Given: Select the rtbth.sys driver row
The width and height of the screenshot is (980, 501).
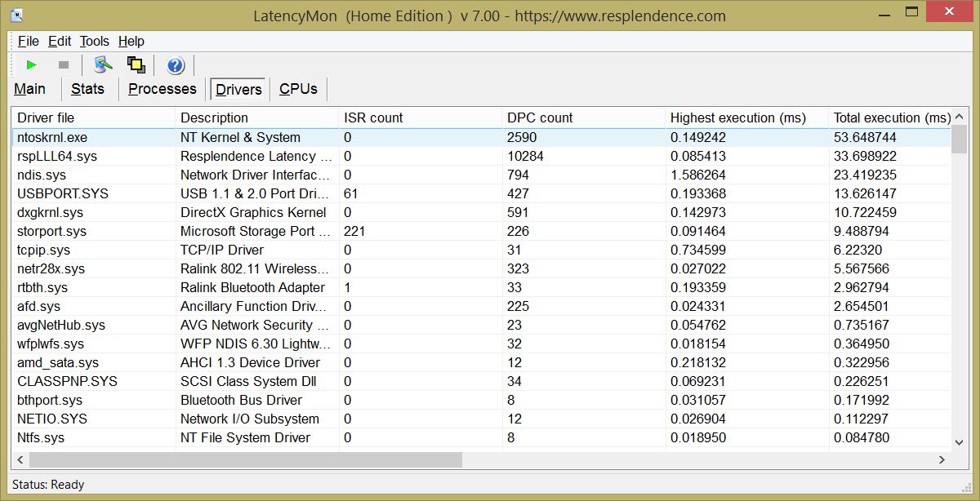Looking at the screenshot, I should click(482, 287).
